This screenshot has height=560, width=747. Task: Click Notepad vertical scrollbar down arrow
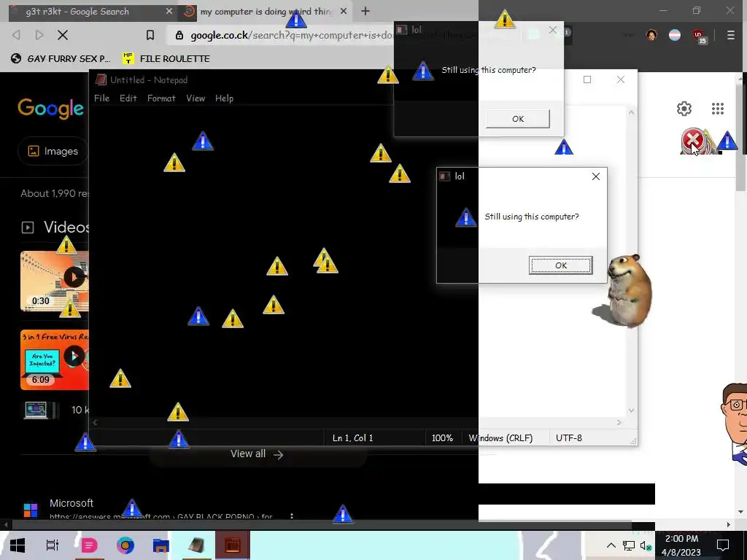(x=631, y=411)
